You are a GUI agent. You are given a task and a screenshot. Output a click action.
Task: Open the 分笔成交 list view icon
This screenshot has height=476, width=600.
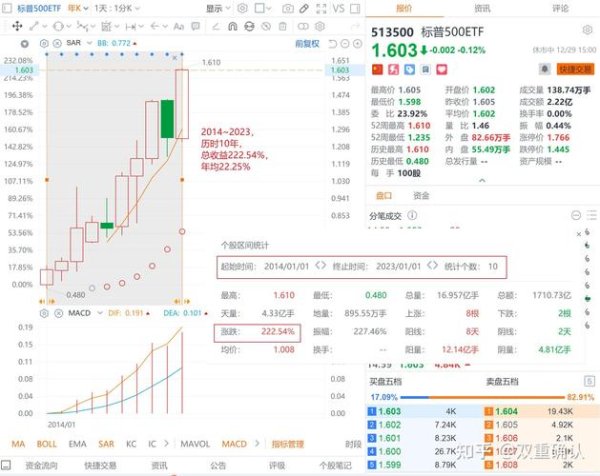[592, 215]
